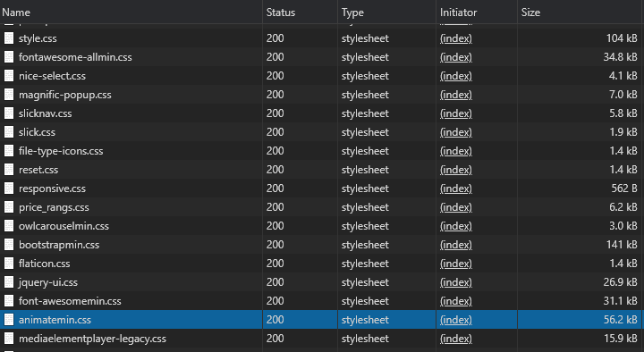
Task: Click the file icon beside style.css
Action: click(9, 38)
